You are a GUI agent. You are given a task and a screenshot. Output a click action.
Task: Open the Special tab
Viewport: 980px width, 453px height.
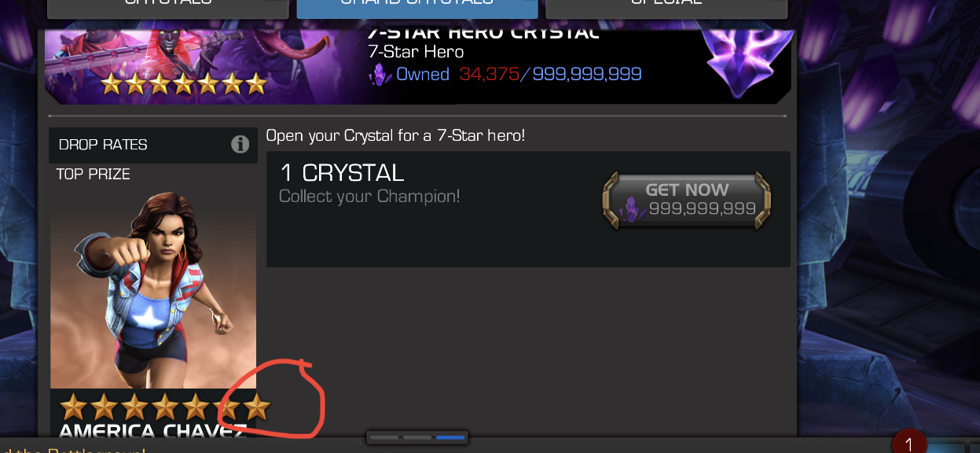coord(666,6)
